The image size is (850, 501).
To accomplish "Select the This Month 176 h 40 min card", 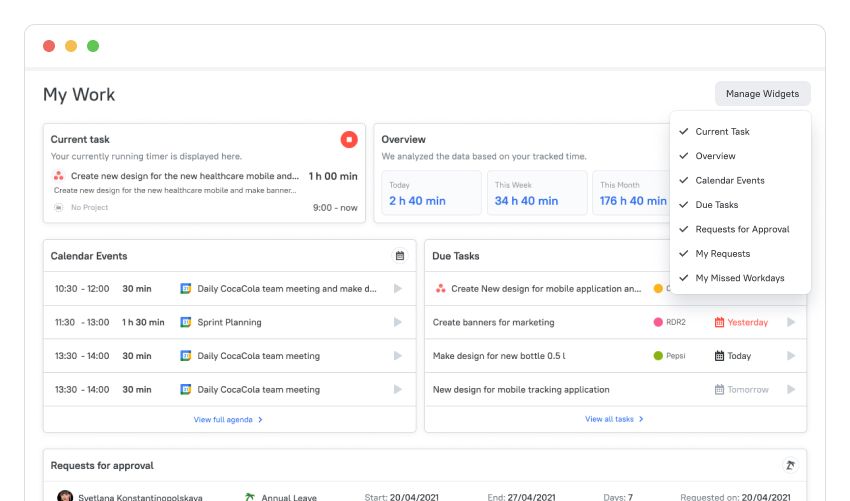I will [632, 192].
